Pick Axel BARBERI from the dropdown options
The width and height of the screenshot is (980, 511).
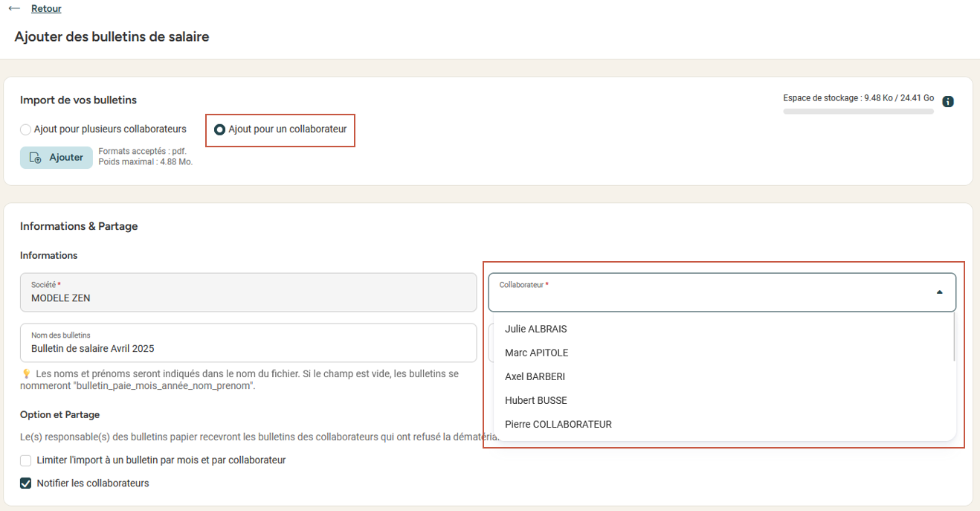535,376
